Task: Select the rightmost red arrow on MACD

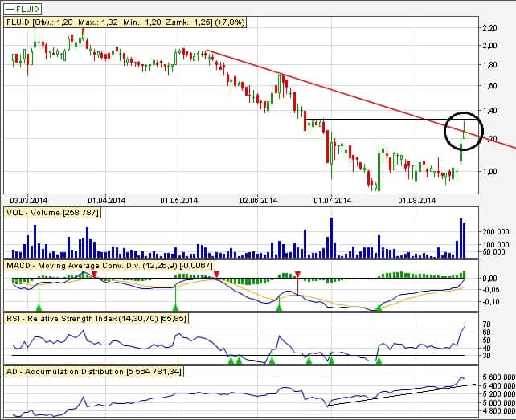Action: click(298, 275)
